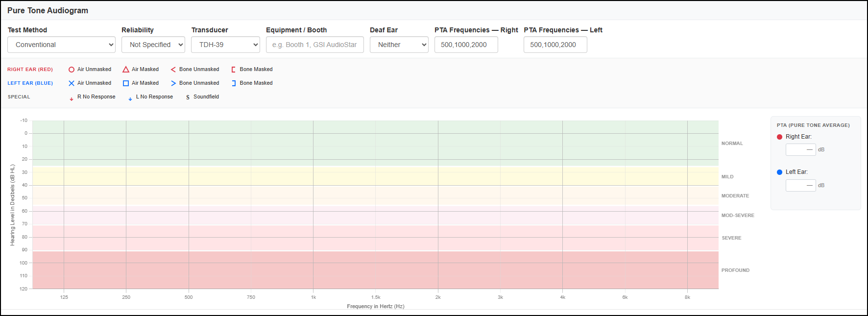Choose left ear Bone Masked bracket symbol
This screenshot has width=868, height=316.
(x=234, y=83)
